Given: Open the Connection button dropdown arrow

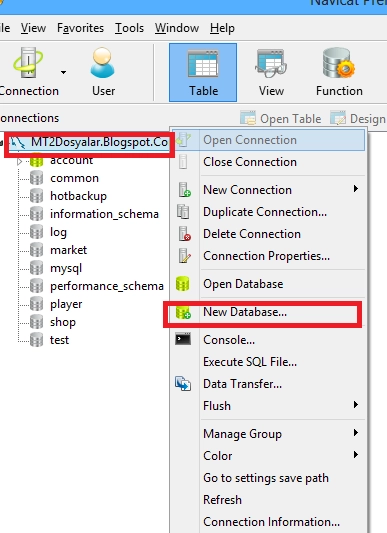Looking at the screenshot, I should click(x=63, y=72).
